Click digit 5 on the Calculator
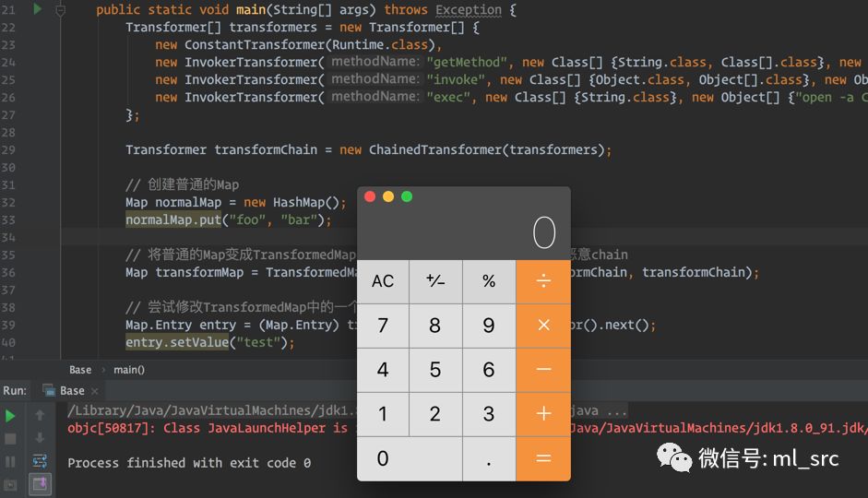 tap(435, 370)
